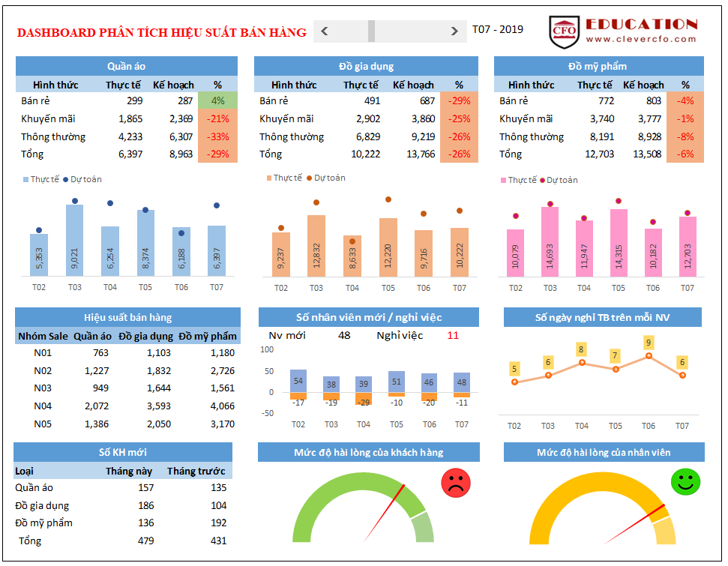Viewport: 728px width, 566px height.
Task: Click the T06 data label 9 on days-off chart
Action: pos(649,343)
